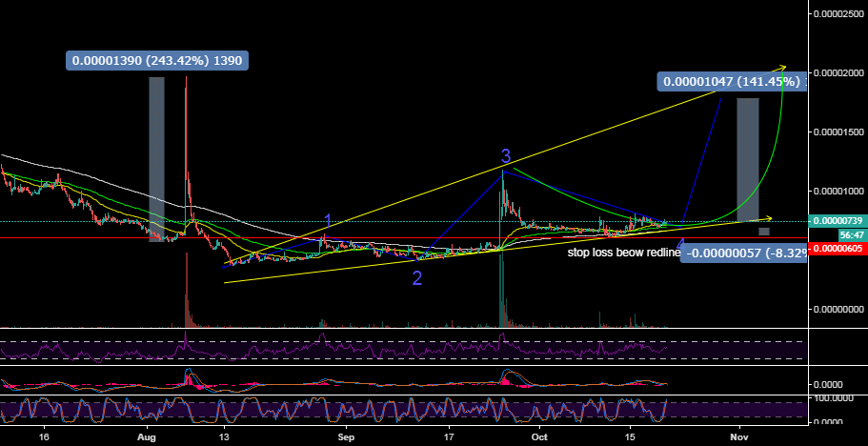Click the current price tag 0.00000739
Viewport: 868px width, 446px height.
tap(837, 221)
